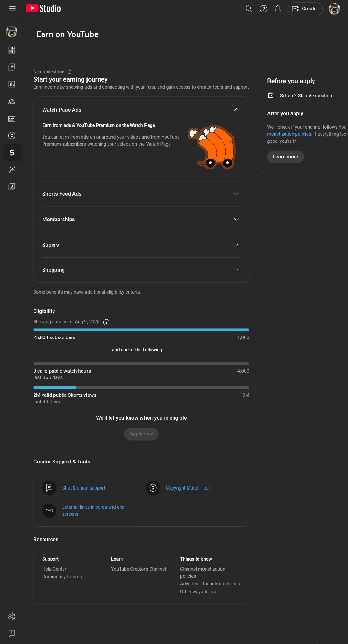Open the Customization magic wand icon
Screen dimensions: 348x644
tap(12, 170)
